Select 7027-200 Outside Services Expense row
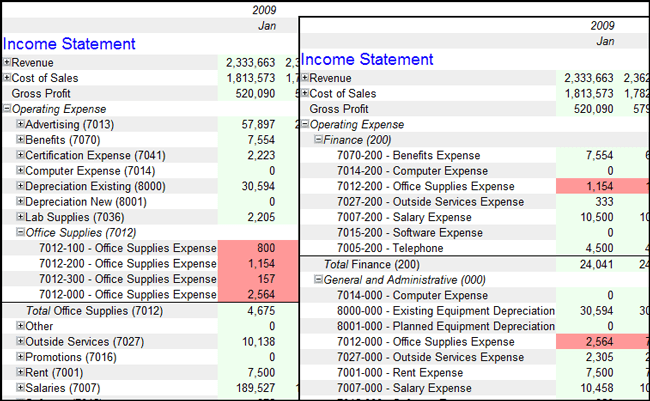Viewport: 650px width, 401px height. 430,202
